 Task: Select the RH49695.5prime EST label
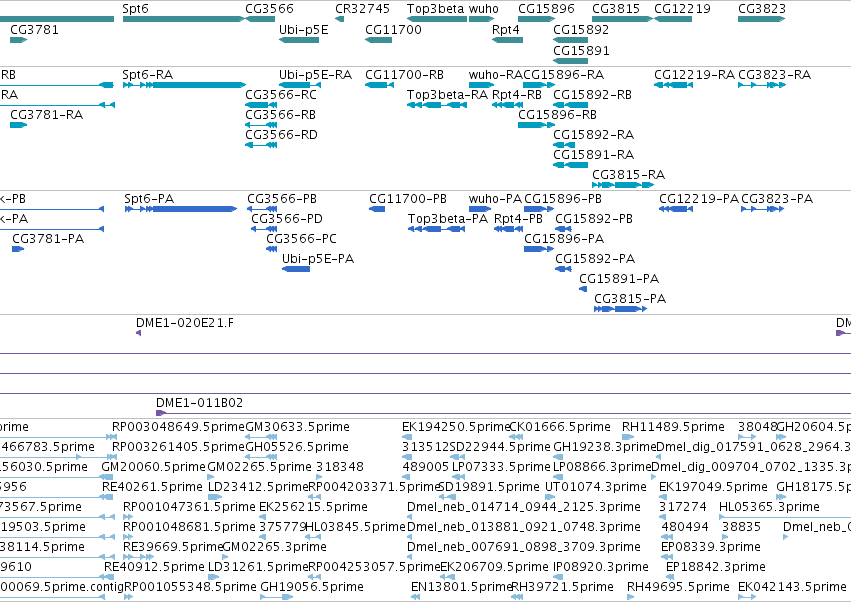[678, 587]
